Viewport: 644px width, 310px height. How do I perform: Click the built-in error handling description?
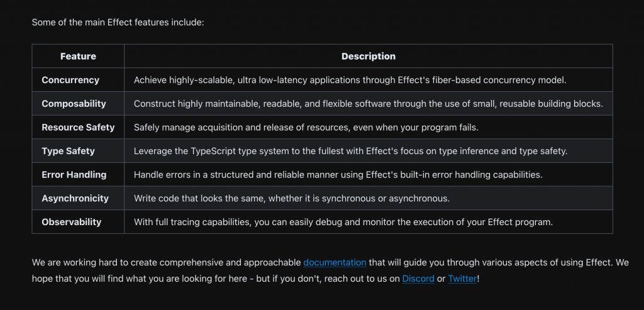(x=338, y=174)
